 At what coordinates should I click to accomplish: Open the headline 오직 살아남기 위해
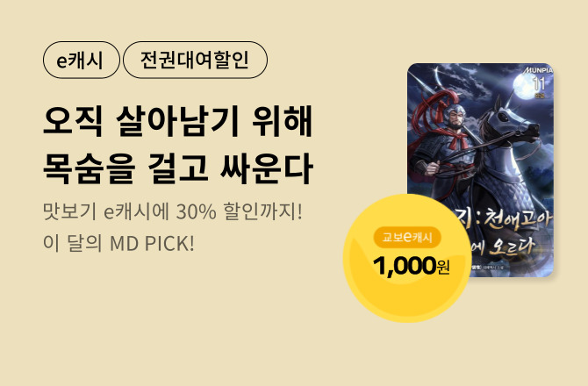click(x=178, y=122)
